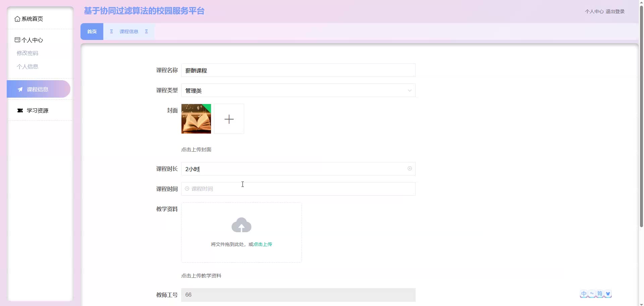Click the 课程名称 field label

pos(167,70)
